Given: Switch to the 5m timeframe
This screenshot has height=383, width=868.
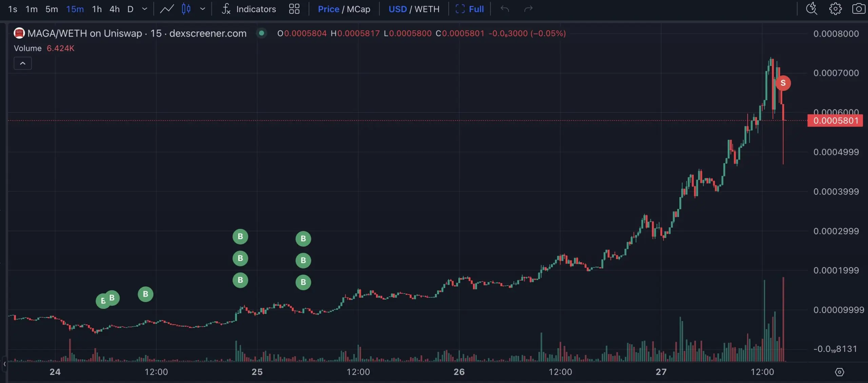Looking at the screenshot, I should click(x=52, y=9).
